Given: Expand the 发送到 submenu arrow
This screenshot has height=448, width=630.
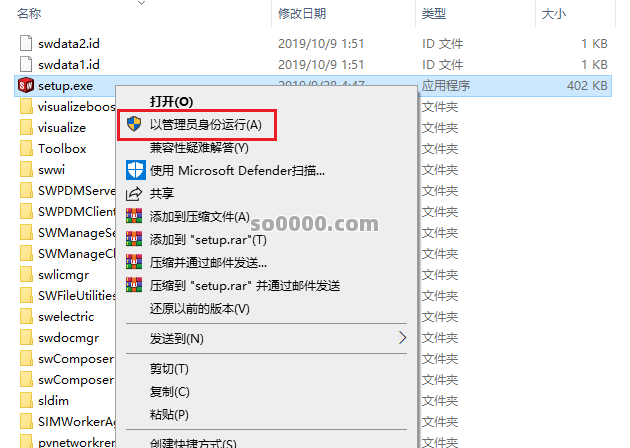Looking at the screenshot, I should (x=403, y=338).
